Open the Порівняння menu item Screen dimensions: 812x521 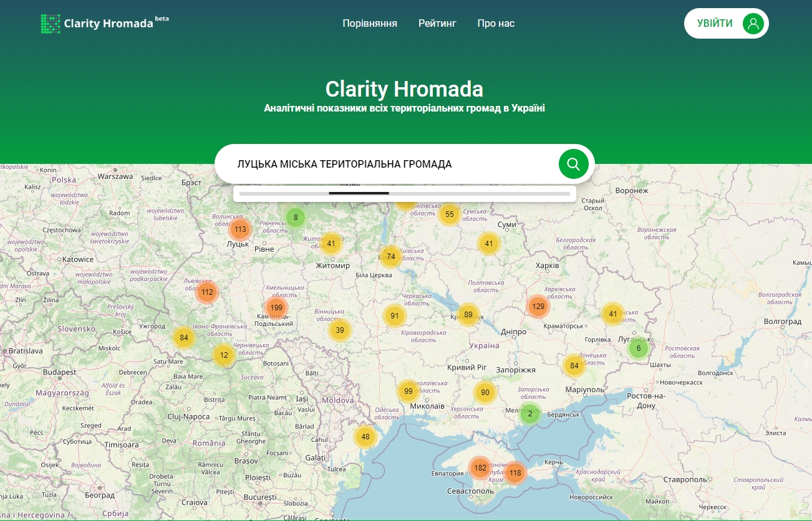(369, 24)
